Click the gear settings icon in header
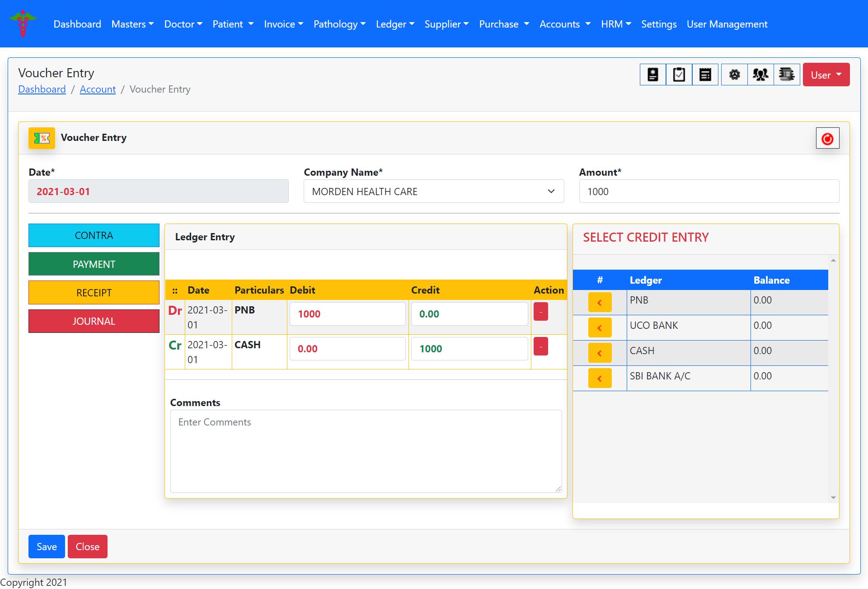 (x=734, y=75)
